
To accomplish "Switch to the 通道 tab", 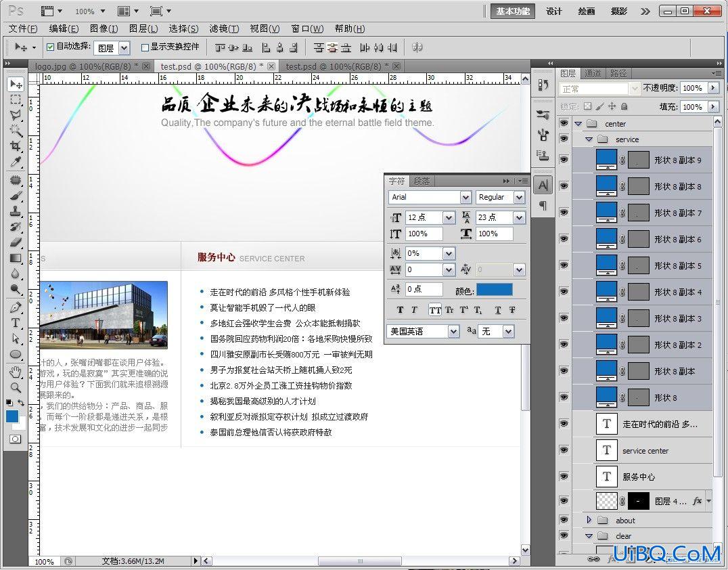I will click(593, 73).
